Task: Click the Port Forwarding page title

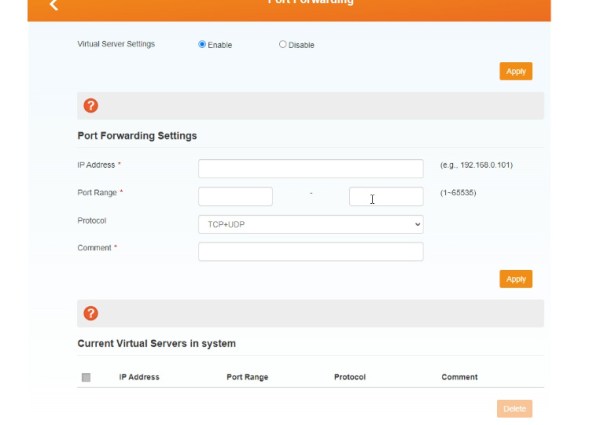Action: [310, 3]
